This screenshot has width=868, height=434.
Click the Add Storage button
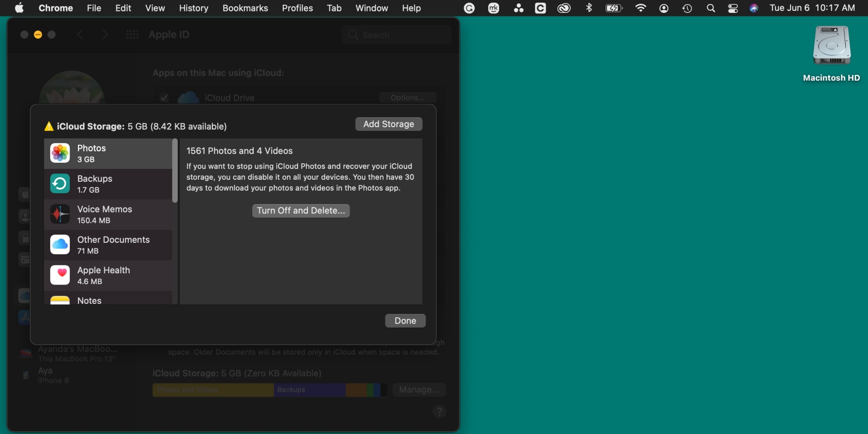click(389, 124)
